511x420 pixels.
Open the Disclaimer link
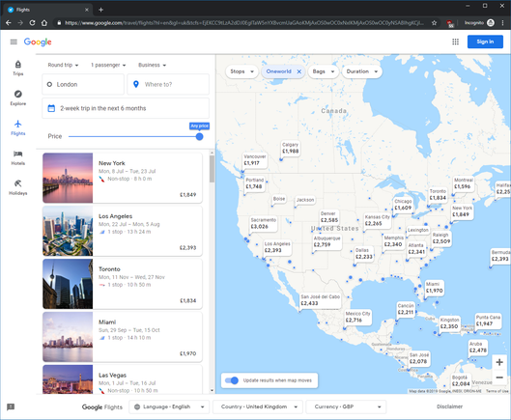(449, 406)
